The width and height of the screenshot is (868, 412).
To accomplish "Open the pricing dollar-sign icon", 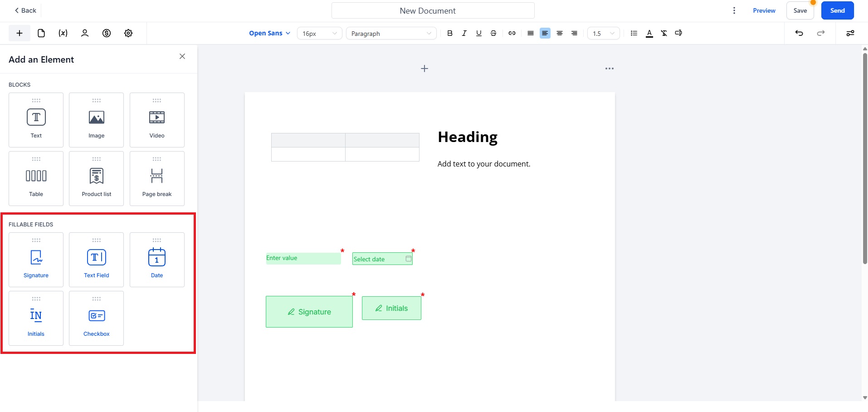I will tap(107, 33).
